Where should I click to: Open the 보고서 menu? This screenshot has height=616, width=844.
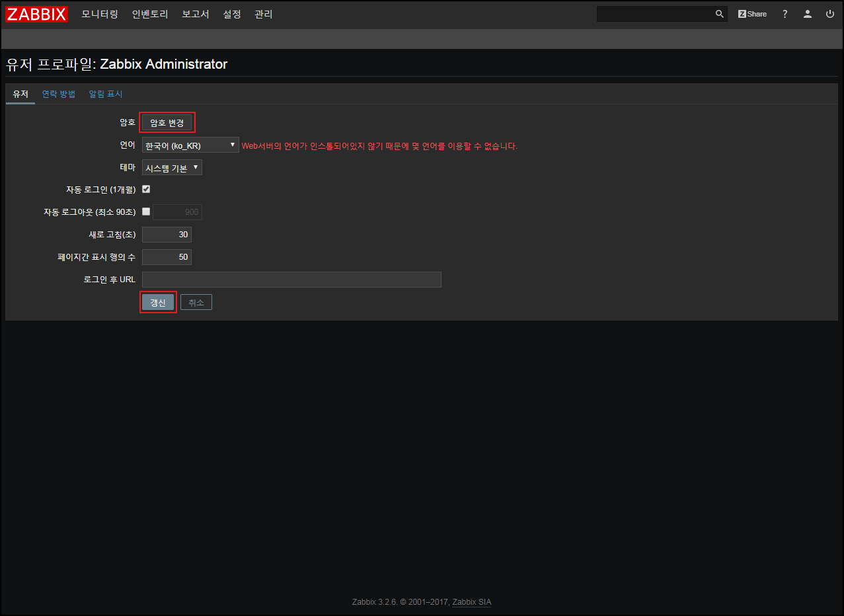click(196, 14)
